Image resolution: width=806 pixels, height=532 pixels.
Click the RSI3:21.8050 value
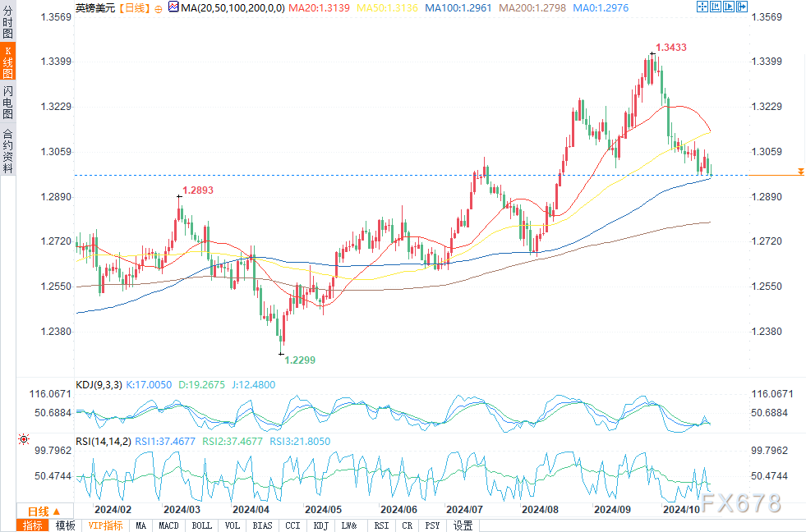[300, 442]
